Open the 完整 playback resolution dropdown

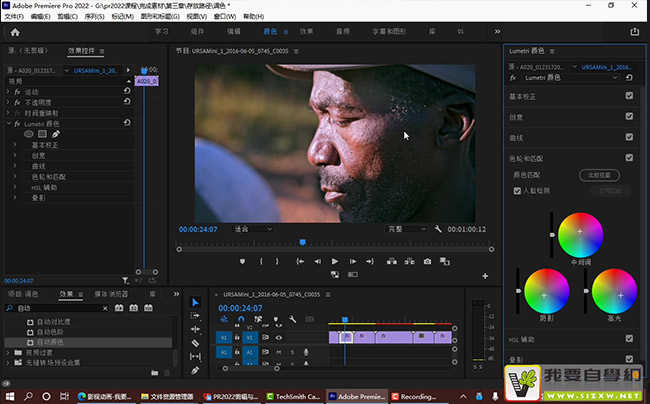pyautogui.click(x=406, y=229)
